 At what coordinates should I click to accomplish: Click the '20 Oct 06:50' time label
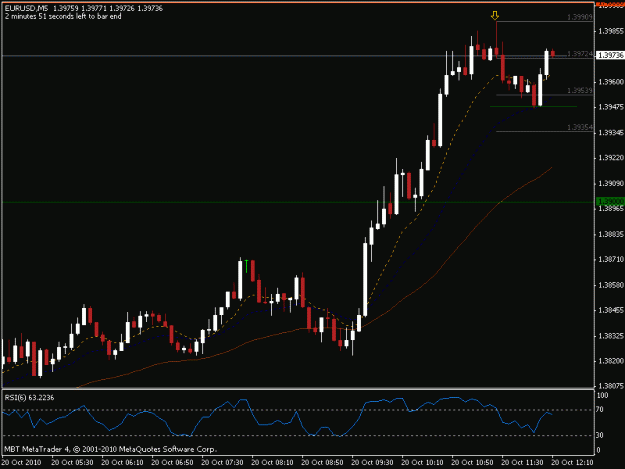click(x=173, y=462)
